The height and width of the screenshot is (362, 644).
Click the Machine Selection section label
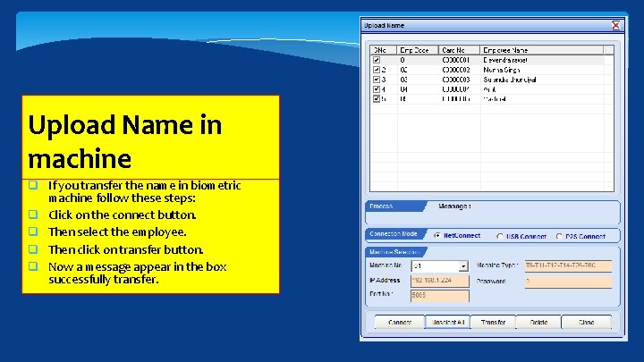[394, 252]
